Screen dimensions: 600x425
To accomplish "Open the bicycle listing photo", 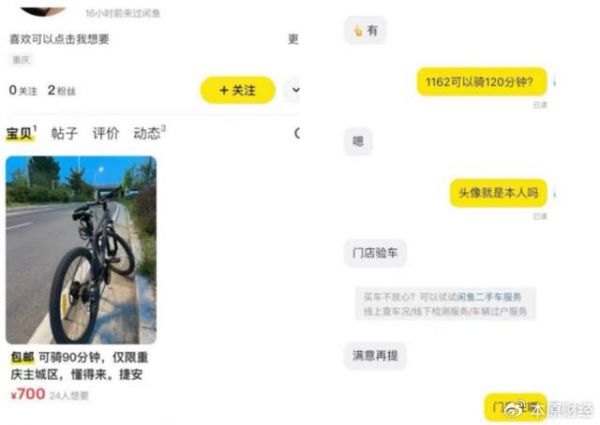I will [81, 250].
